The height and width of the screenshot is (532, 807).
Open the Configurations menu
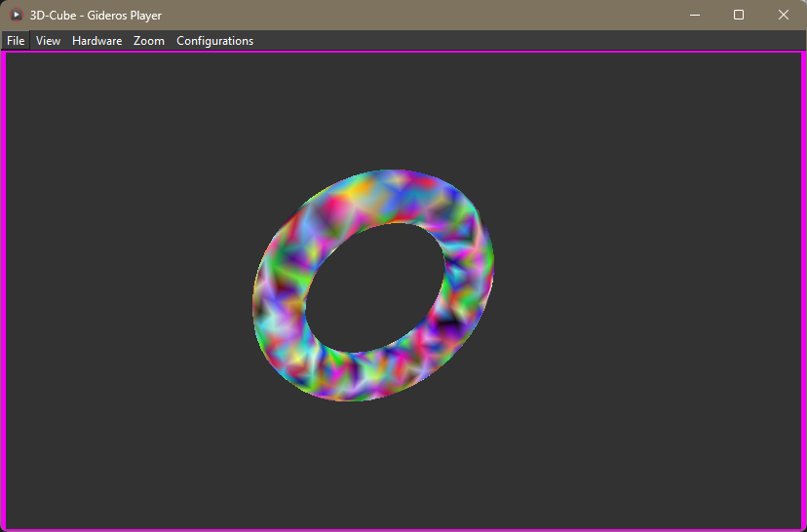click(214, 41)
